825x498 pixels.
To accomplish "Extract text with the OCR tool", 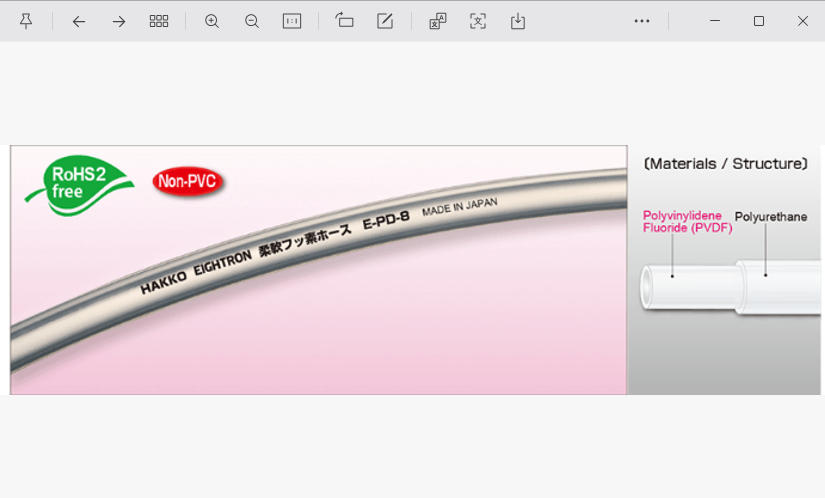I will (x=478, y=21).
